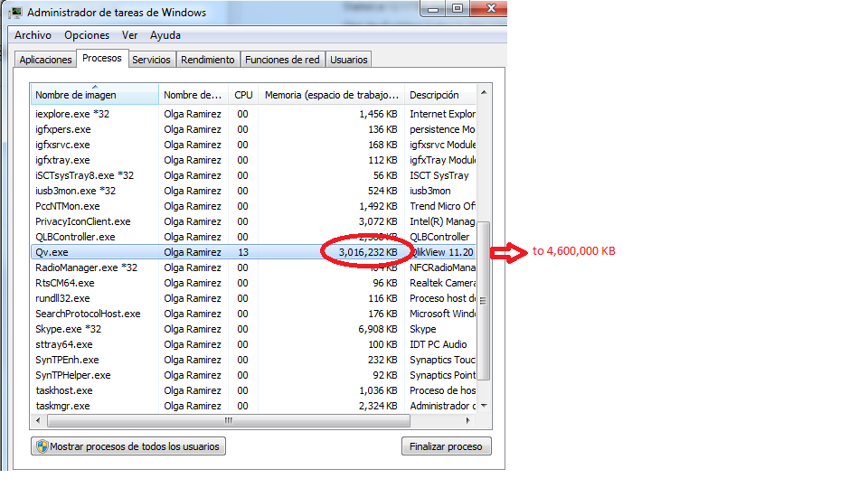Sort by Memoria (espacio de trabajo) header
This screenshot has width=868, height=488.
click(332, 95)
